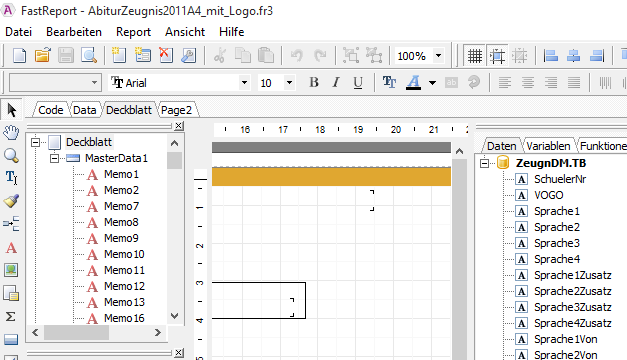
Task: Open the Arial font name dropdown
Action: pos(244,83)
